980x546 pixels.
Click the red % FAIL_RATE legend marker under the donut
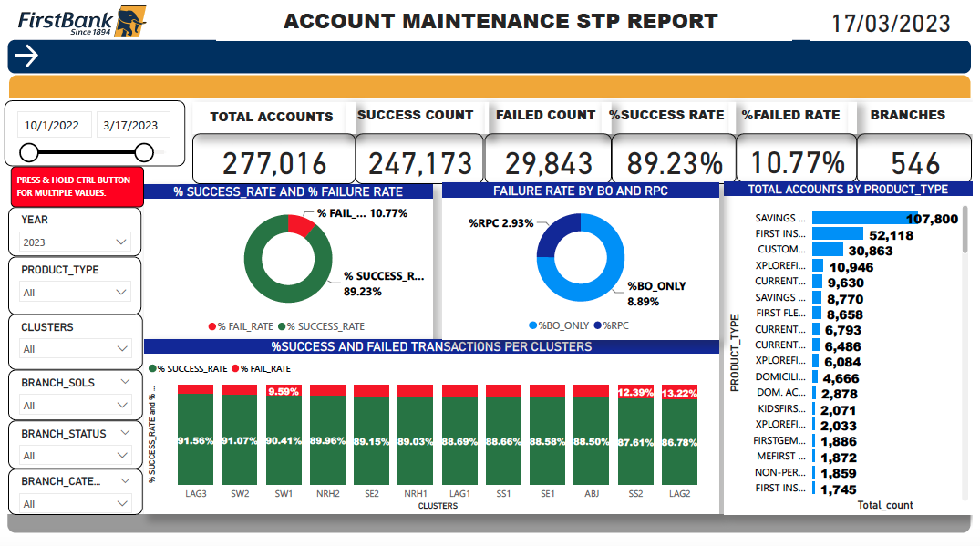(x=212, y=326)
